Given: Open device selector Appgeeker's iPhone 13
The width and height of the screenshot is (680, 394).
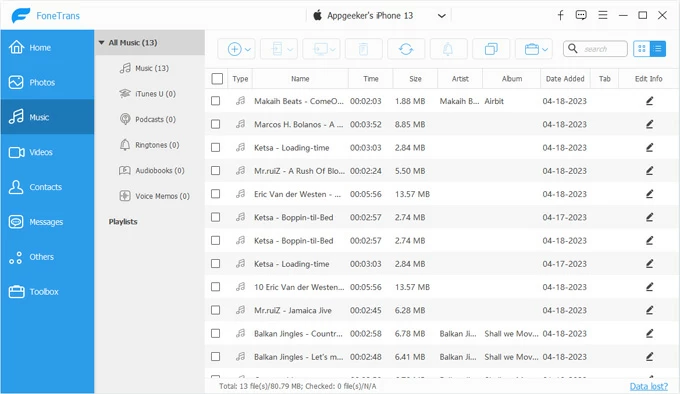Looking at the screenshot, I should 379,16.
